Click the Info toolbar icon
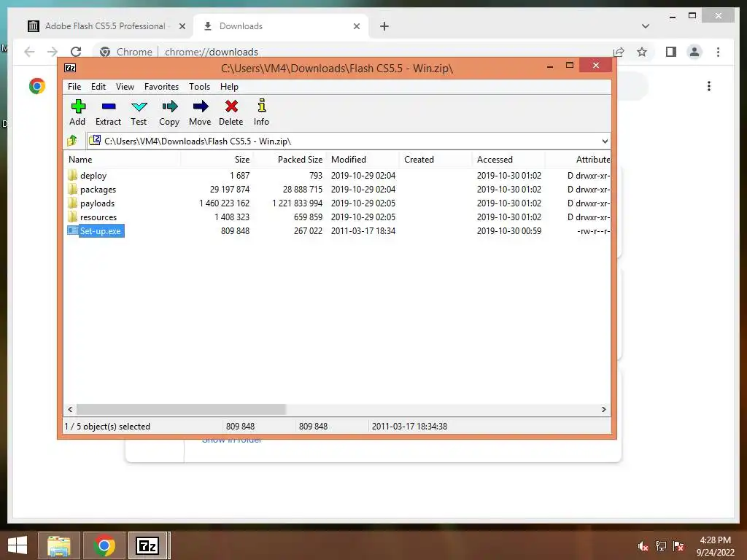The image size is (747, 560). click(x=262, y=106)
